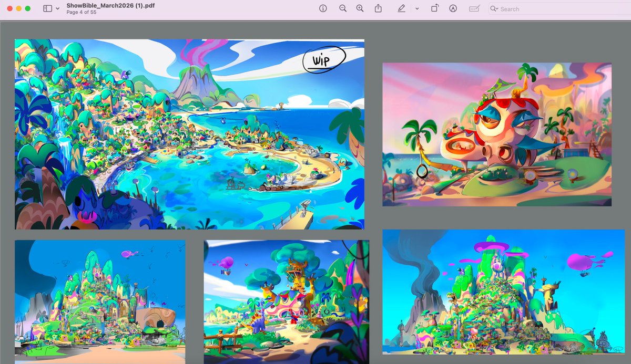Screen dimensions: 631x364
Task: Select the Highlight pen tool
Action: coord(402,8)
